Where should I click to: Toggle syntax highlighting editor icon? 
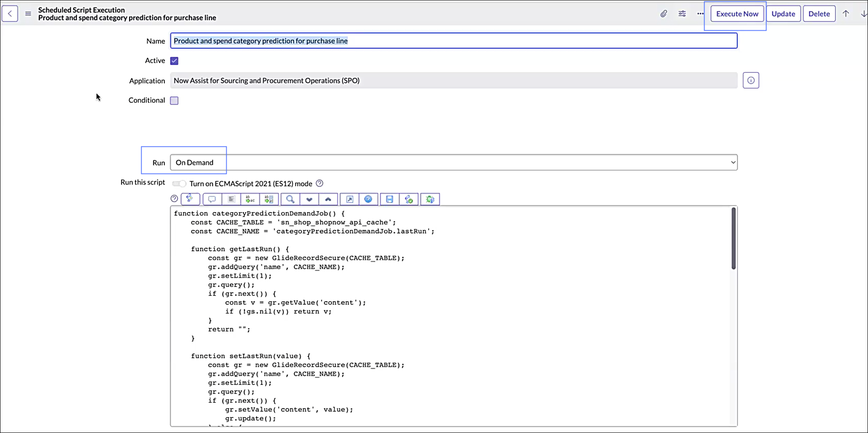point(190,199)
